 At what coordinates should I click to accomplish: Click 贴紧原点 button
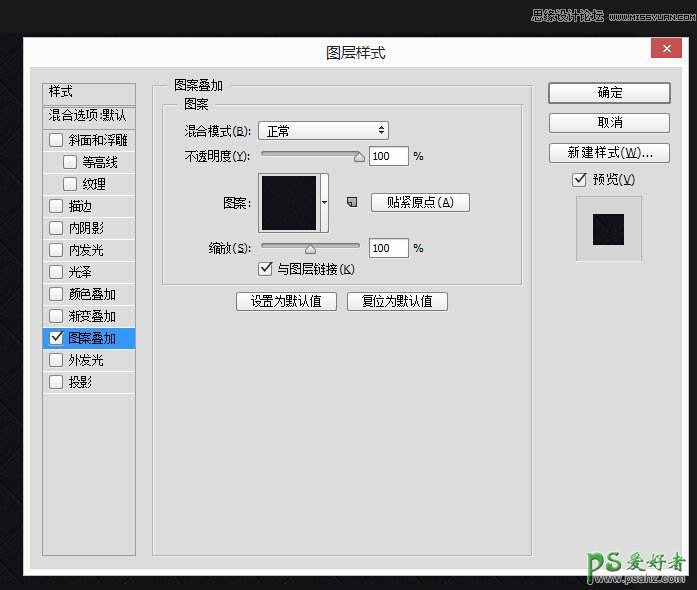tap(420, 202)
